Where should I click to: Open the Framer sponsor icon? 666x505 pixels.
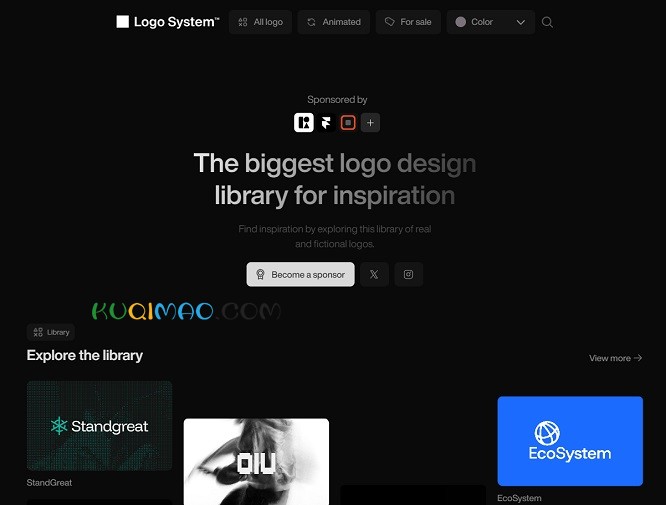[326, 123]
